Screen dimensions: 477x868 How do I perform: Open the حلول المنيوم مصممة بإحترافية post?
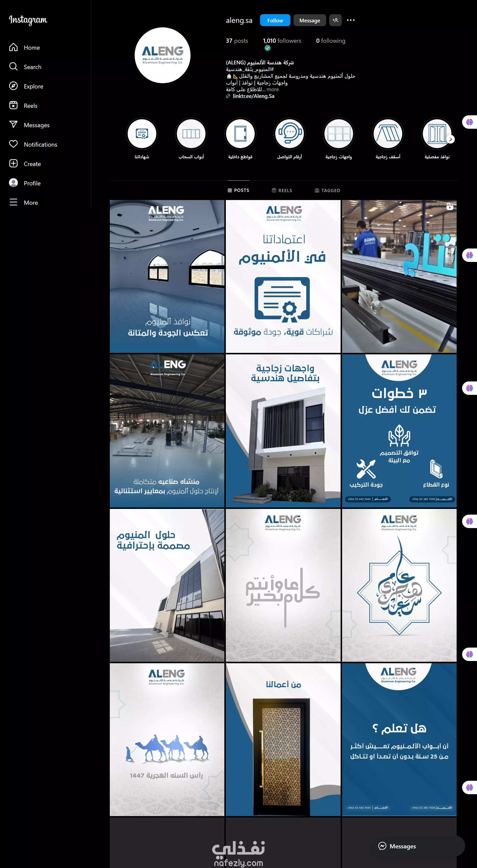[167, 585]
